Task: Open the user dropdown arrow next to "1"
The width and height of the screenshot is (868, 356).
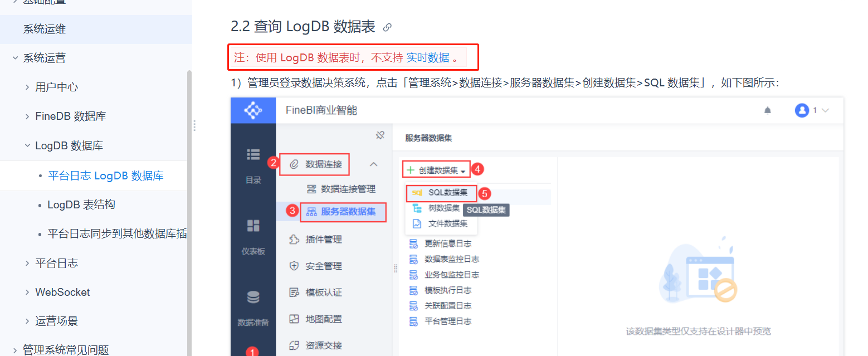Action: click(825, 111)
